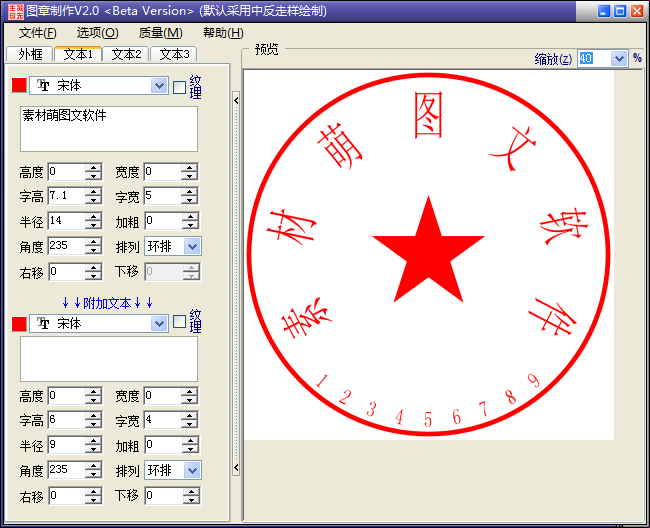This screenshot has height=528, width=650.
Task: Click the 字宽 field showing 5
Action: tap(163, 196)
